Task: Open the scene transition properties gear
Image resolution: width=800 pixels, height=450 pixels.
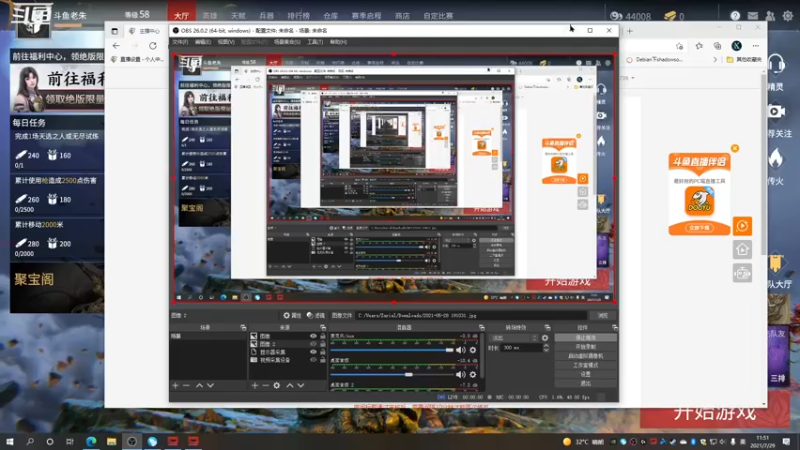Action: [x=545, y=338]
